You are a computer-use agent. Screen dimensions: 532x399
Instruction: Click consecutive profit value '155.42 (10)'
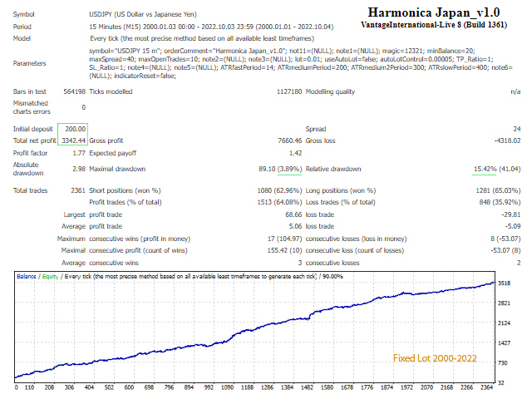284,250
